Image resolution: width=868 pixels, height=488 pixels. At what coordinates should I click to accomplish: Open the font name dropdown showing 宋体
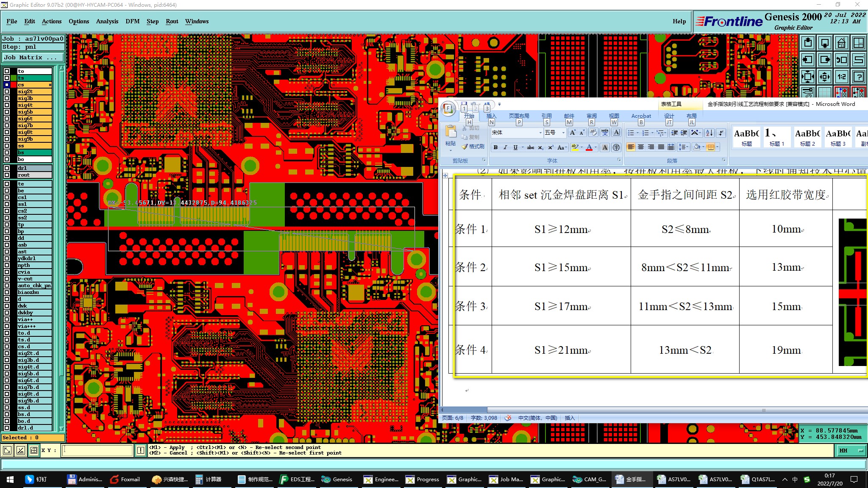coord(540,133)
